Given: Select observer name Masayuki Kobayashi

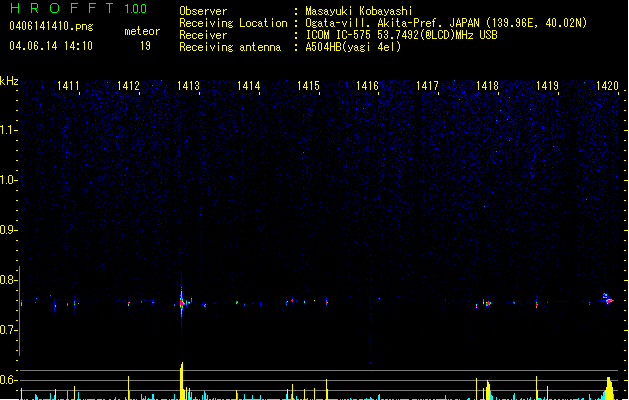Looking at the screenshot, I should 359,11.
